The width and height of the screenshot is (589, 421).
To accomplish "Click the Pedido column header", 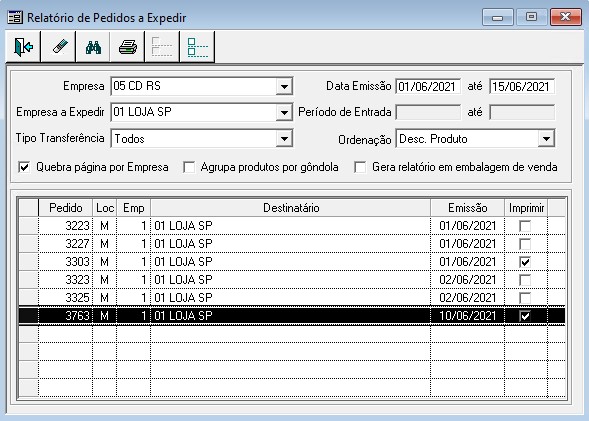I will pyautogui.click(x=65, y=208).
